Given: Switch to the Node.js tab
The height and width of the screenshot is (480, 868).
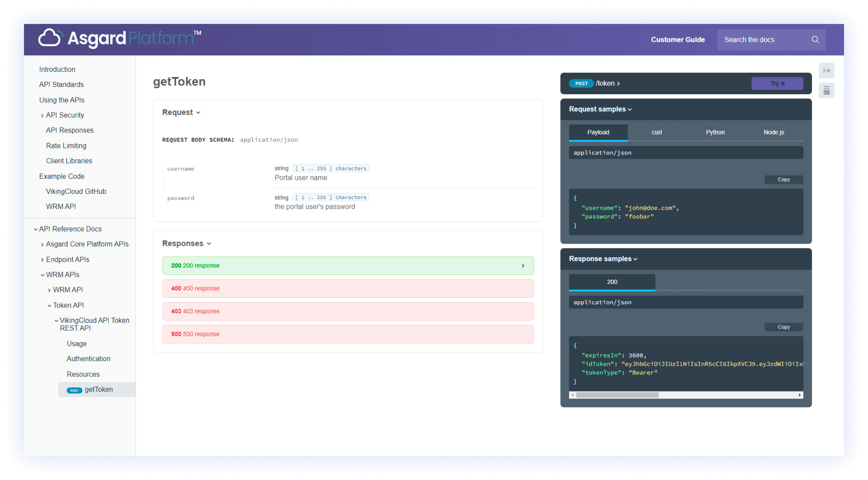Looking at the screenshot, I should 774,132.
